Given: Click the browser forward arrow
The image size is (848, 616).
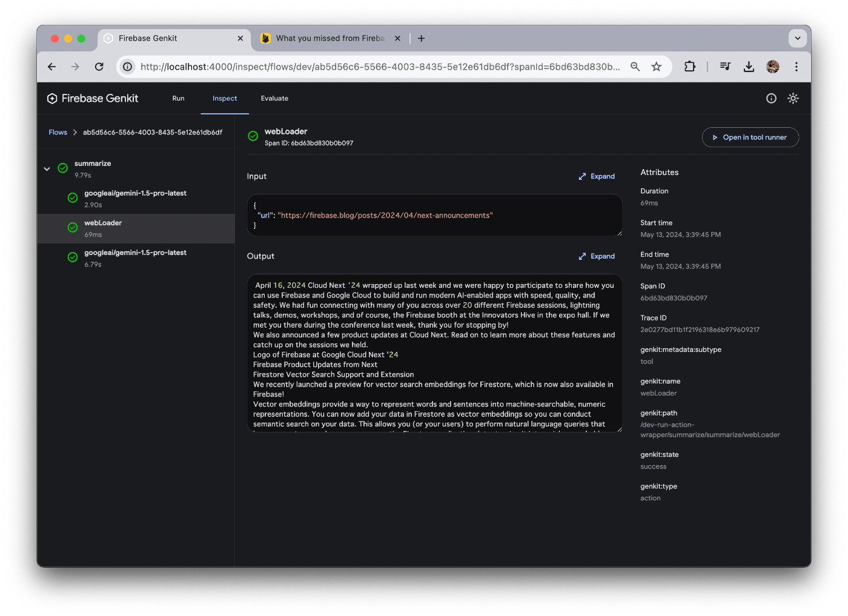Looking at the screenshot, I should [x=75, y=67].
